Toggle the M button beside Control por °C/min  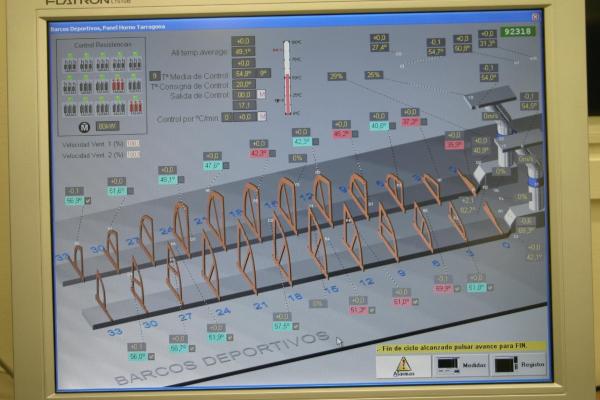pos(262,117)
